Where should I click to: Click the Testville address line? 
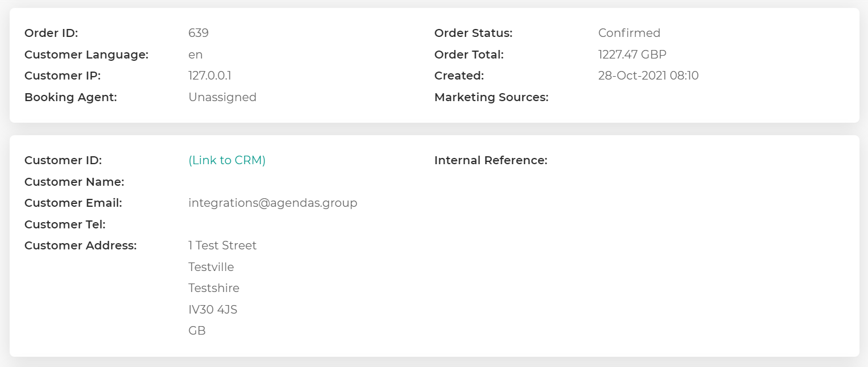click(211, 267)
